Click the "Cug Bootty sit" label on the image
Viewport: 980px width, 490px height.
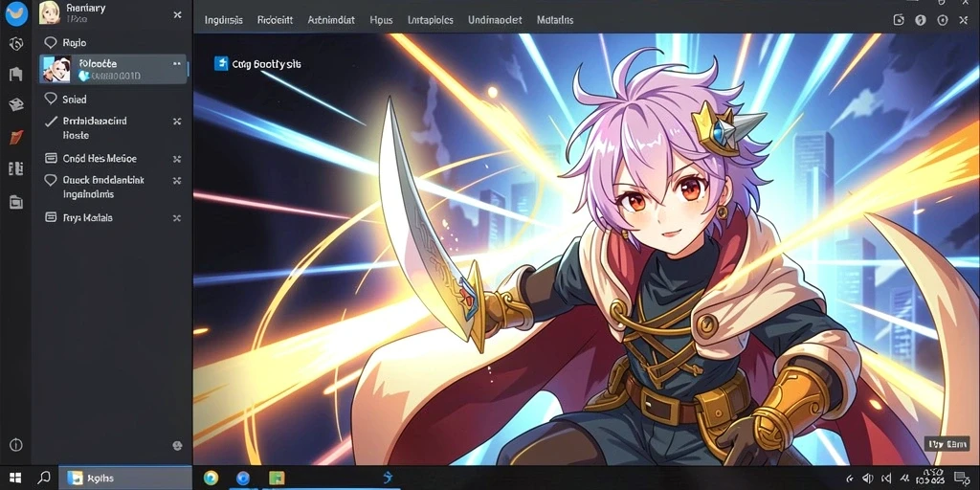[266, 64]
